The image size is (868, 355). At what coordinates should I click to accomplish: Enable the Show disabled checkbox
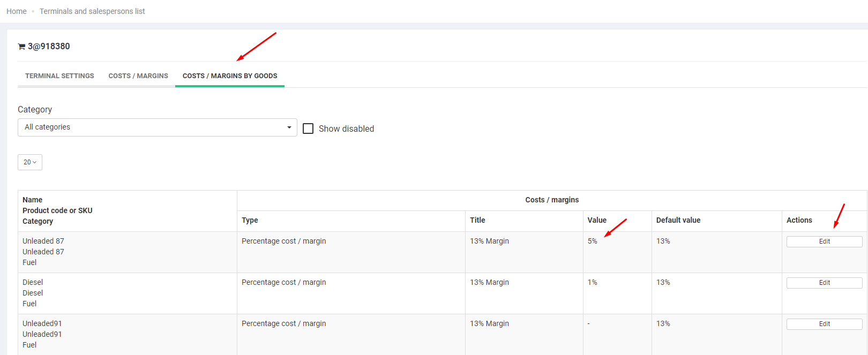point(308,129)
